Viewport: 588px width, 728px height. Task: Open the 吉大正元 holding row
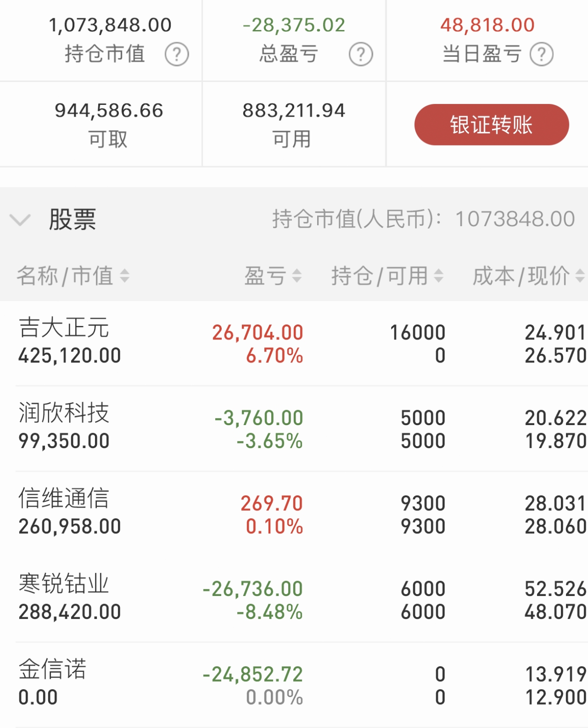[294, 343]
